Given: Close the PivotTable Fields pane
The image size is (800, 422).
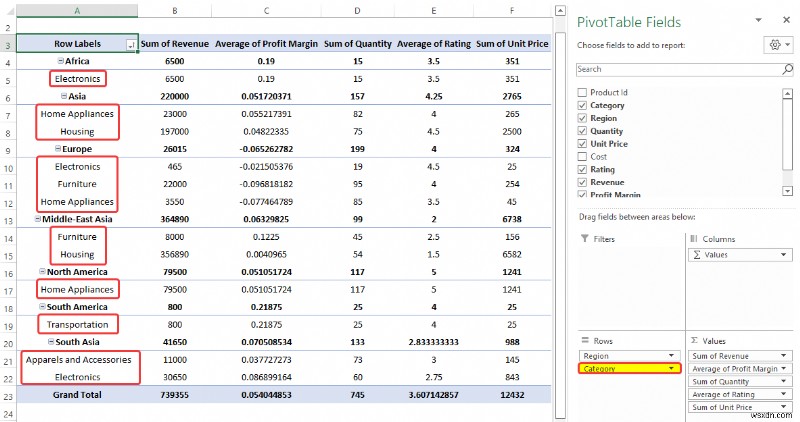Looking at the screenshot, I should (786, 20).
